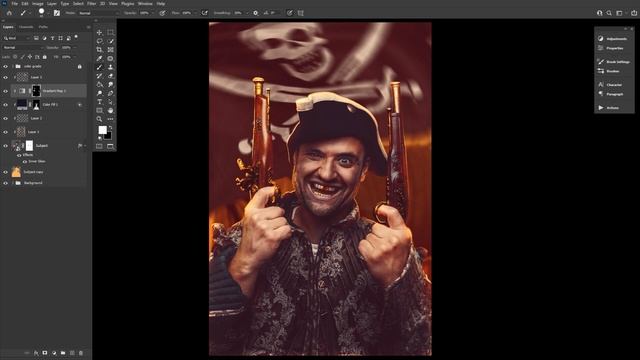Select the Dodge tool
Image resolution: width=640 pixels, height=360 pixels.
pos(99,93)
